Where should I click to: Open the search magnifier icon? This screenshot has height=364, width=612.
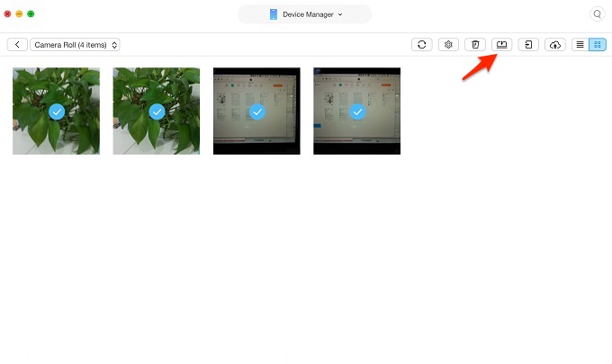(597, 14)
